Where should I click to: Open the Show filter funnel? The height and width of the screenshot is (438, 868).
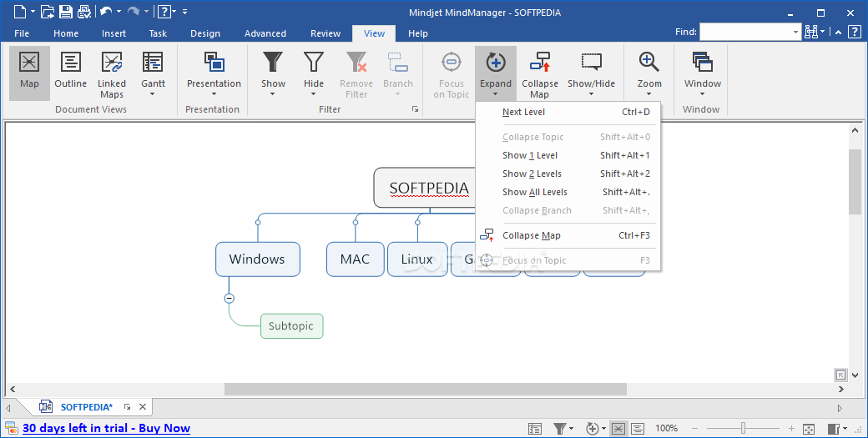pos(273,73)
